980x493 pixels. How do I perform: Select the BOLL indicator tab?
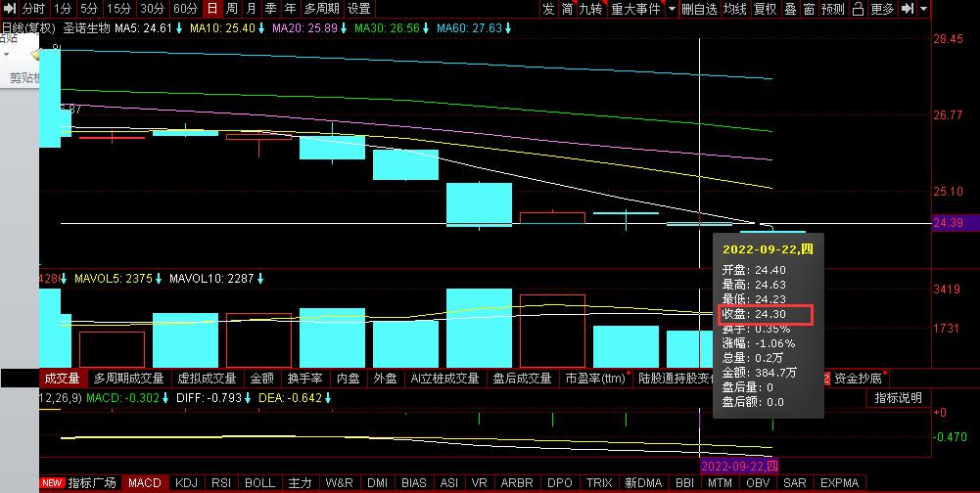tap(260, 483)
